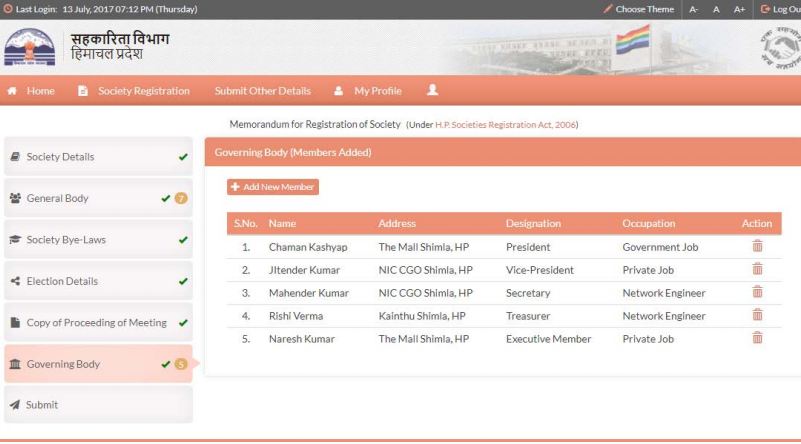Open Copy of Proceeding of Meeting section
Screen dimensions: 801x444
99,322
